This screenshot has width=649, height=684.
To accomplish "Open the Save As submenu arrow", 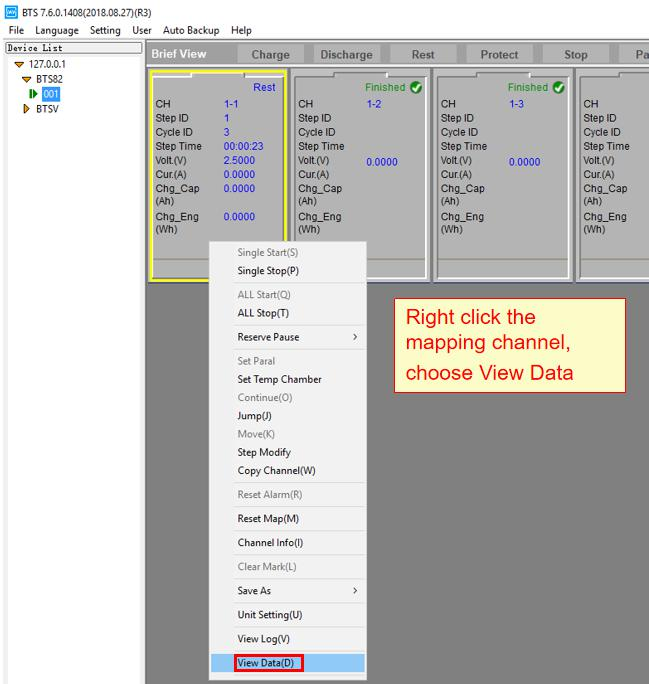I will [x=355, y=590].
